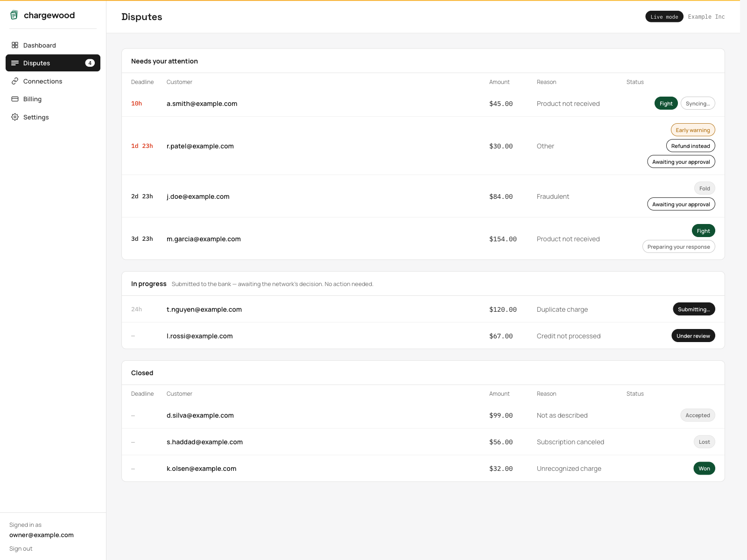Click Fight pill for m.garcia@example.com

tap(704, 231)
